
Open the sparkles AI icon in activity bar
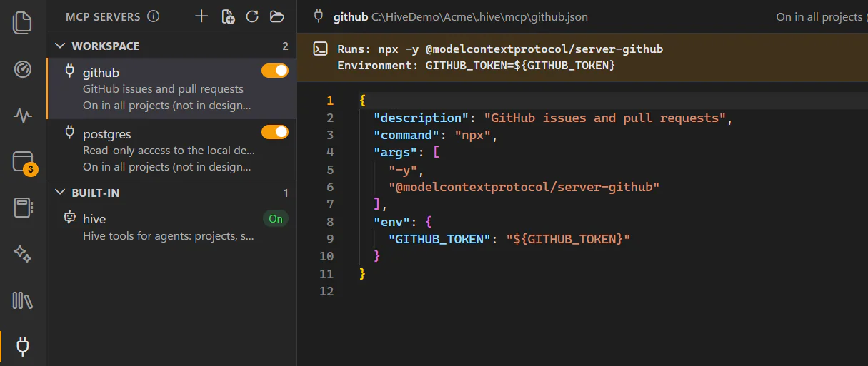[x=23, y=254]
